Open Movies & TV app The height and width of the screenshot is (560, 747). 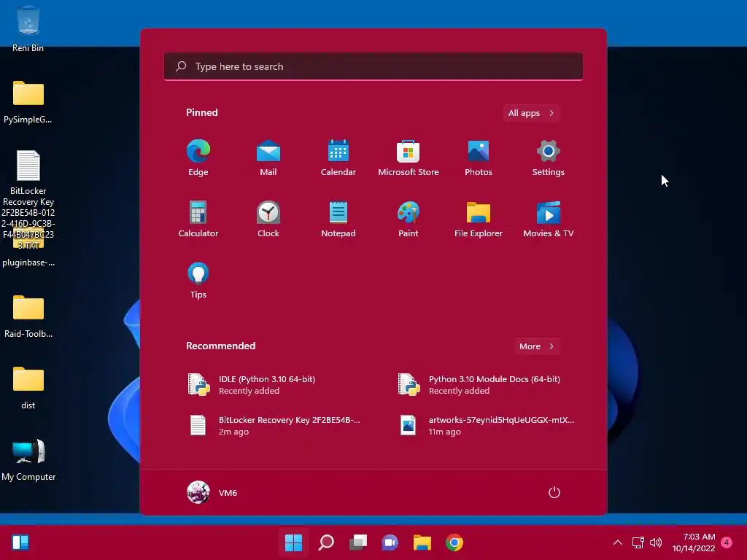click(549, 219)
